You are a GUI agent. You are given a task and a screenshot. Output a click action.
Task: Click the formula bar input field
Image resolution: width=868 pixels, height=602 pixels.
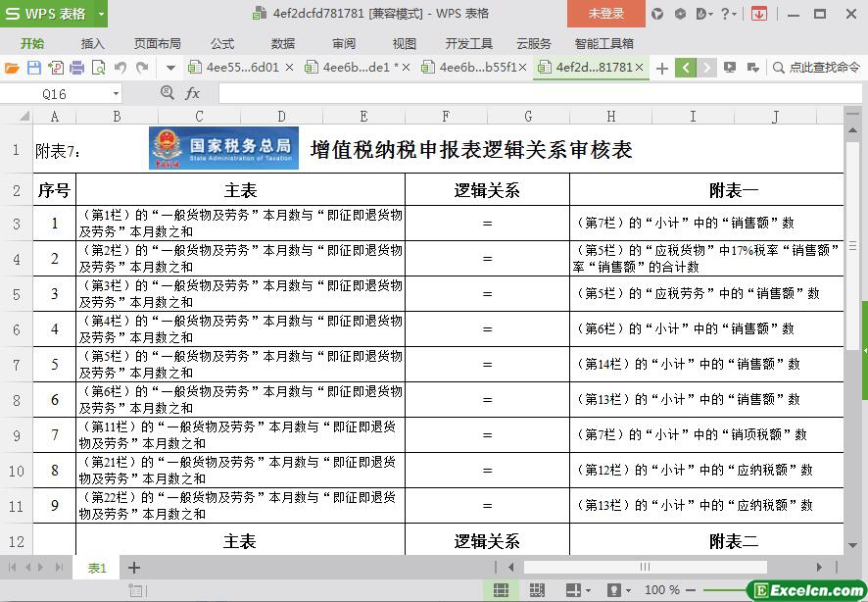coord(529,93)
